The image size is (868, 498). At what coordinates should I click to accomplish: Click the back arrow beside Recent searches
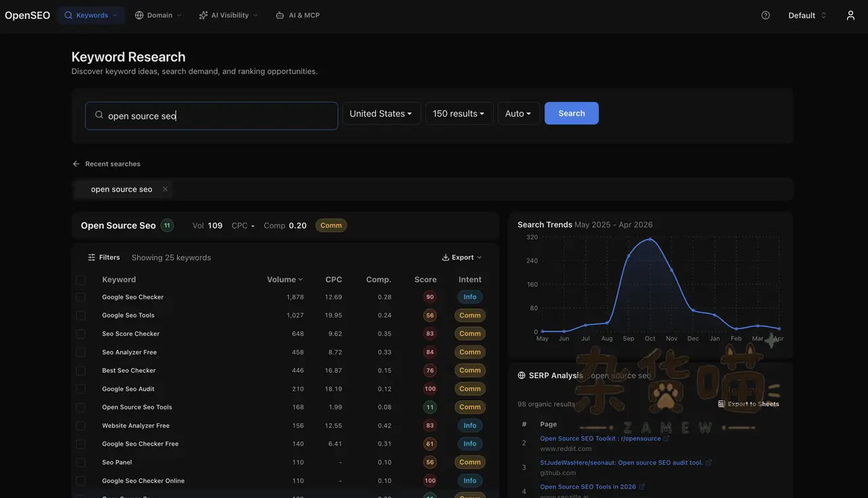(76, 164)
